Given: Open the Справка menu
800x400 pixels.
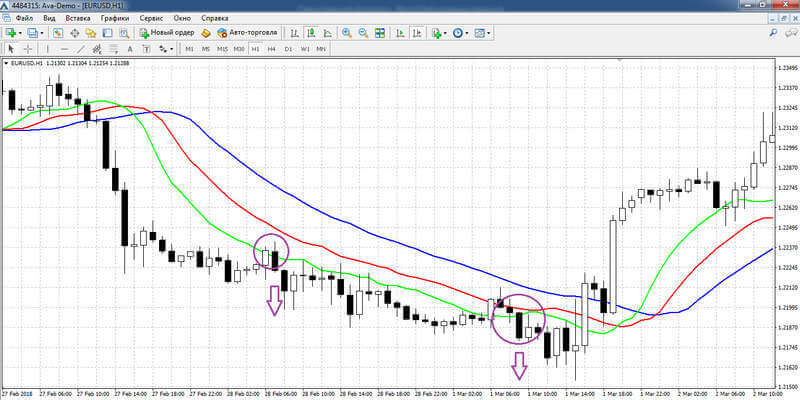Looking at the screenshot, I should (215, 18).
